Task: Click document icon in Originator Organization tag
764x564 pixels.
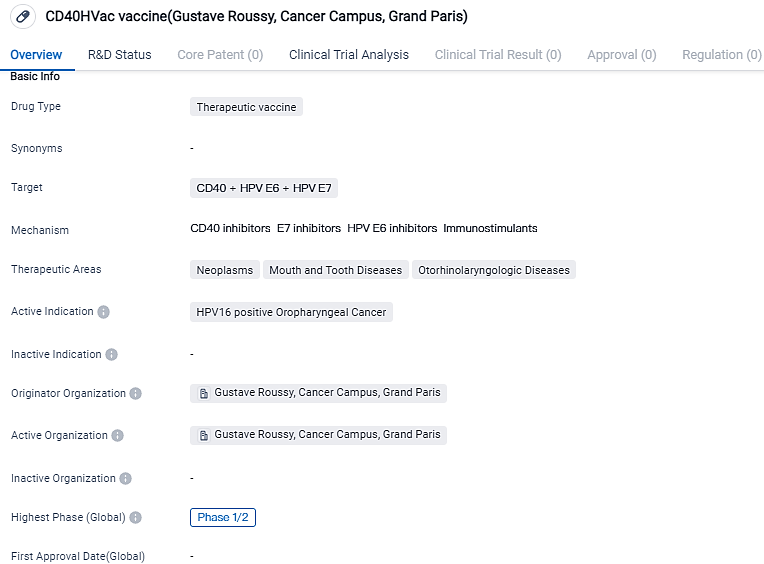Action: point(204,394)
